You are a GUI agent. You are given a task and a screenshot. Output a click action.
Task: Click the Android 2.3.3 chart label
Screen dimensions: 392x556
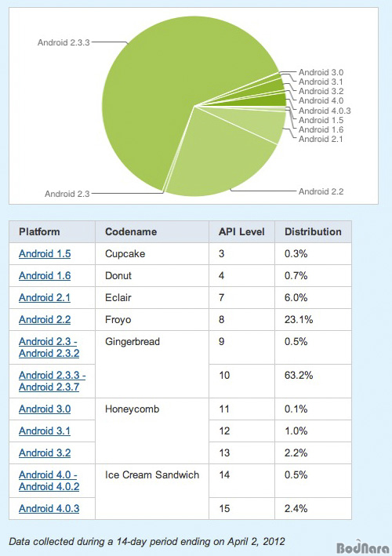pos(64,42)
